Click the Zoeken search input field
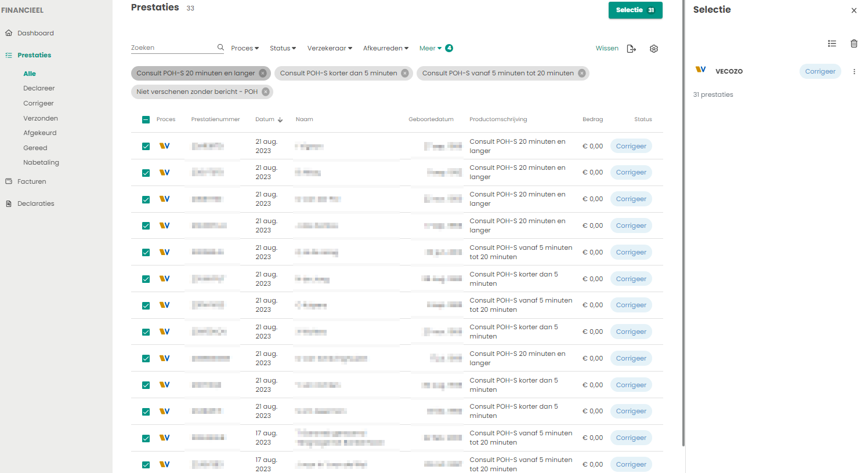The image size is (868, 473). (172, 48)
